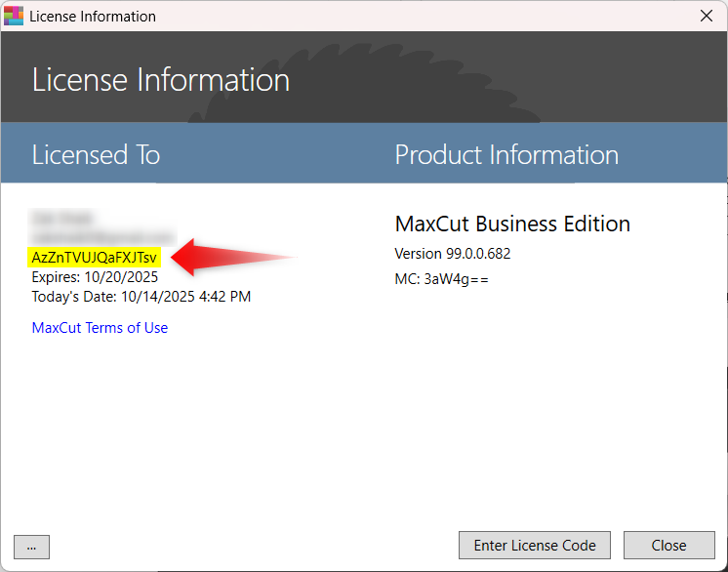This screenshot has width=728, height=572.
Task: Click the Today's Date line
Action: coord(142,297)
